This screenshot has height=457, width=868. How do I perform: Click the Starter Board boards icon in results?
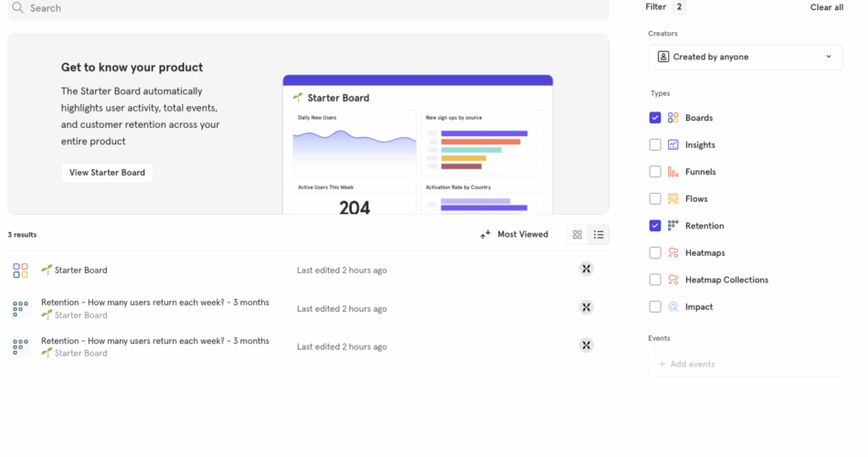point(20,271)
